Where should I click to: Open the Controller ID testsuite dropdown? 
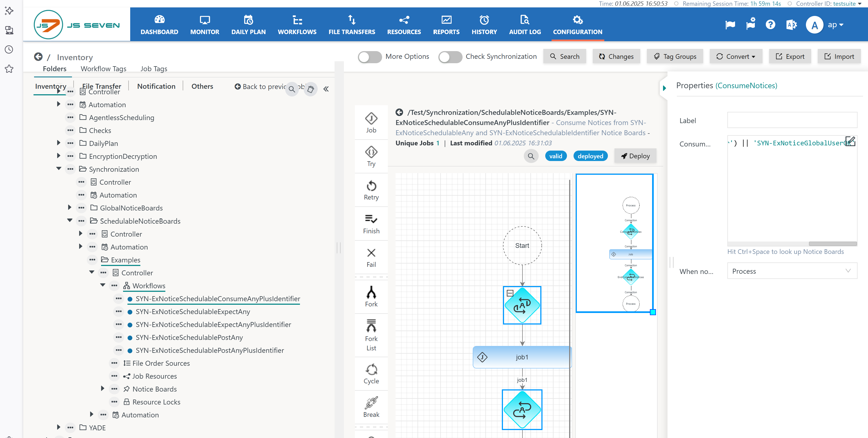847,4
